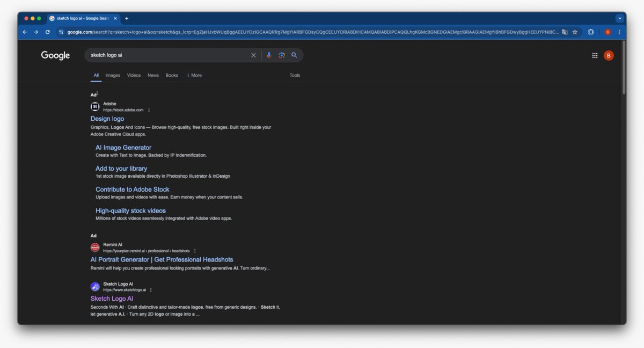The width and height of the screenshot is (644, 348).
Task: Click the 'Adobe' advertiser name
Action: click(x=109, y=104)
